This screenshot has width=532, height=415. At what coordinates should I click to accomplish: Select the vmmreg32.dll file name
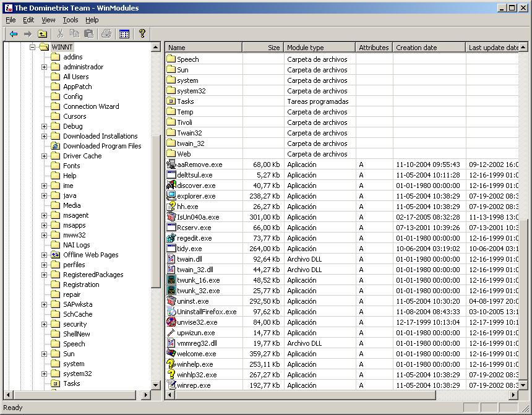tap(197, 343)
